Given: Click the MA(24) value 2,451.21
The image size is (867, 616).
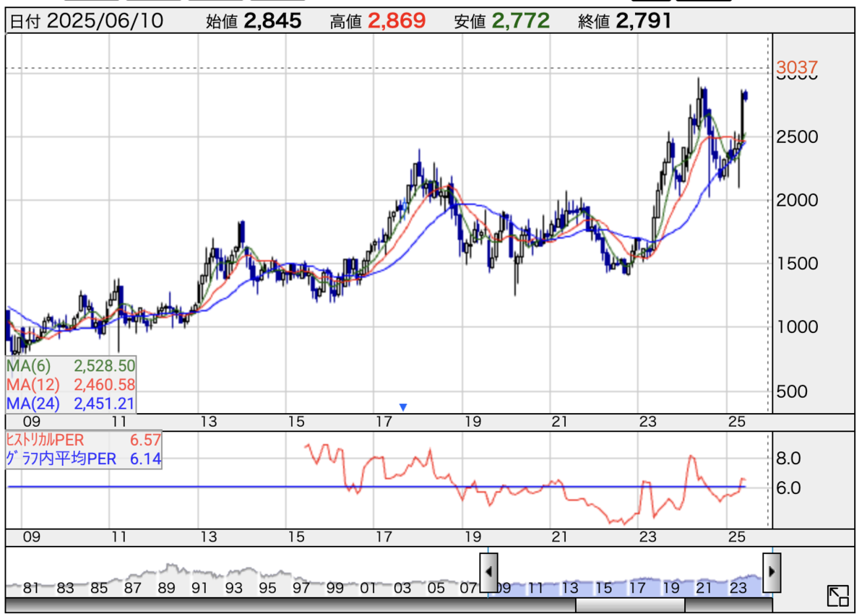Looking at the screenshot, I should coord(105,403).
